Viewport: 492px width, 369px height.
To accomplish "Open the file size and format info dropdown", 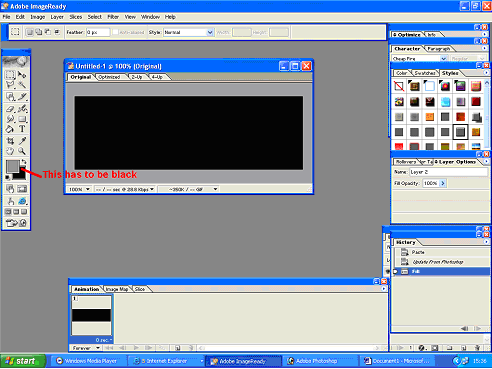I will coord(216,189).
